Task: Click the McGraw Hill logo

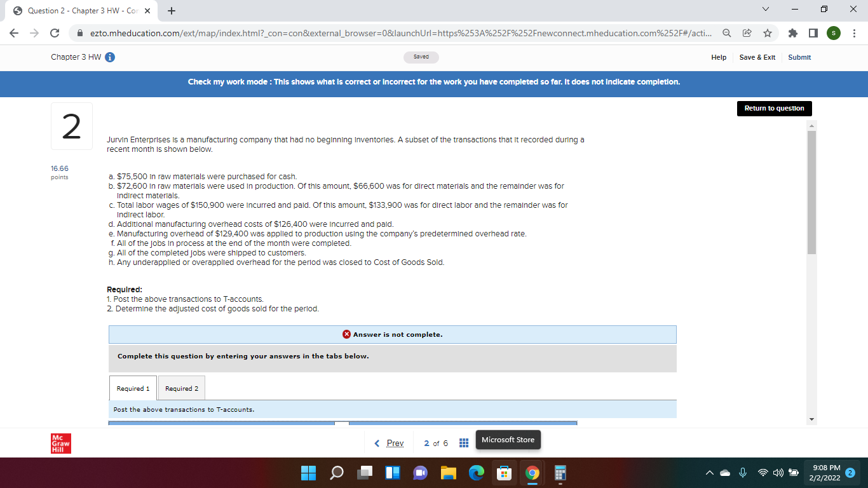Action: [60, 443]
